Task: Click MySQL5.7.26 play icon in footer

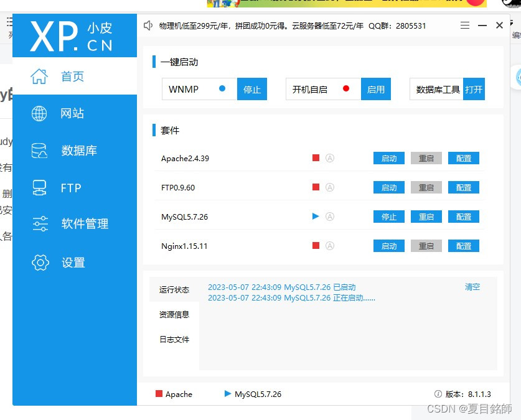Action: tap(228, 393)
